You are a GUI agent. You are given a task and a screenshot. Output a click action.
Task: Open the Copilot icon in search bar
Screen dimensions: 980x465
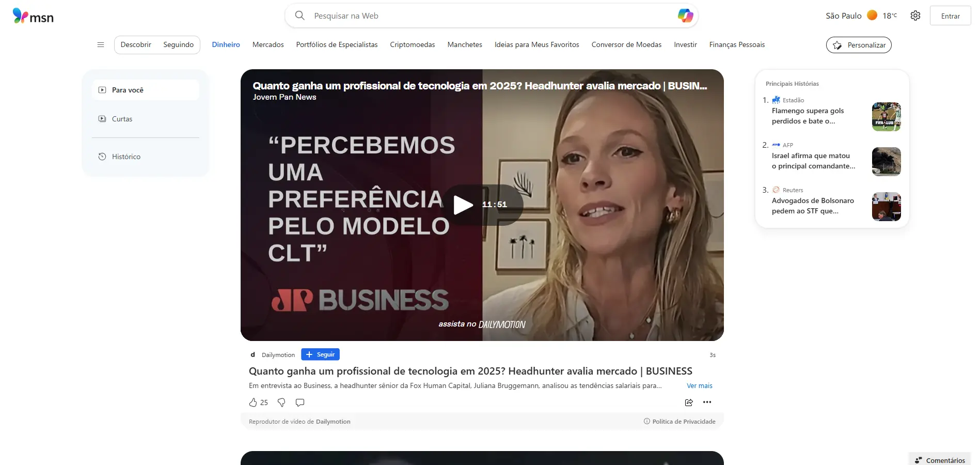click(x=685, y=16)
